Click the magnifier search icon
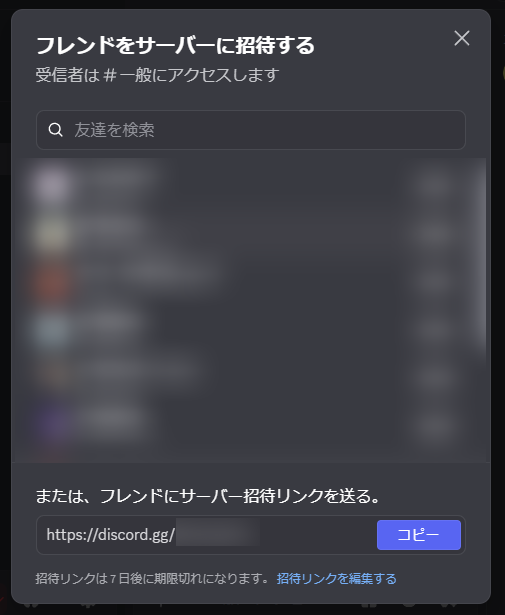 click(55, 130)
